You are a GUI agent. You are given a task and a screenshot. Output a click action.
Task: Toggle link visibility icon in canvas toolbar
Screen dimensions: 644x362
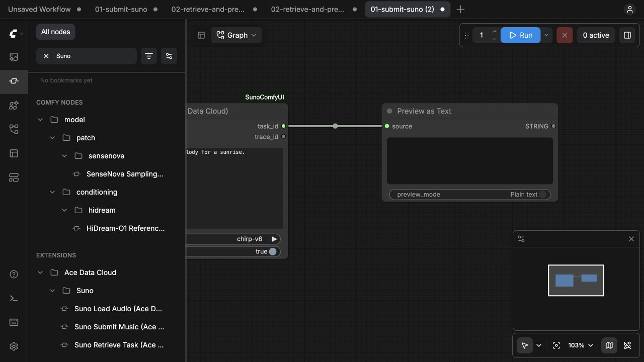tap(627, 345)
